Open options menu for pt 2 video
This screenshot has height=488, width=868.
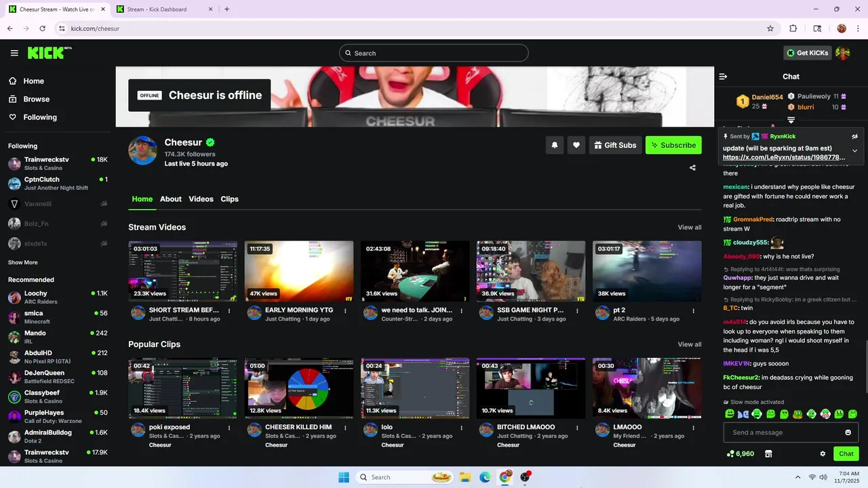pos(693,311)
